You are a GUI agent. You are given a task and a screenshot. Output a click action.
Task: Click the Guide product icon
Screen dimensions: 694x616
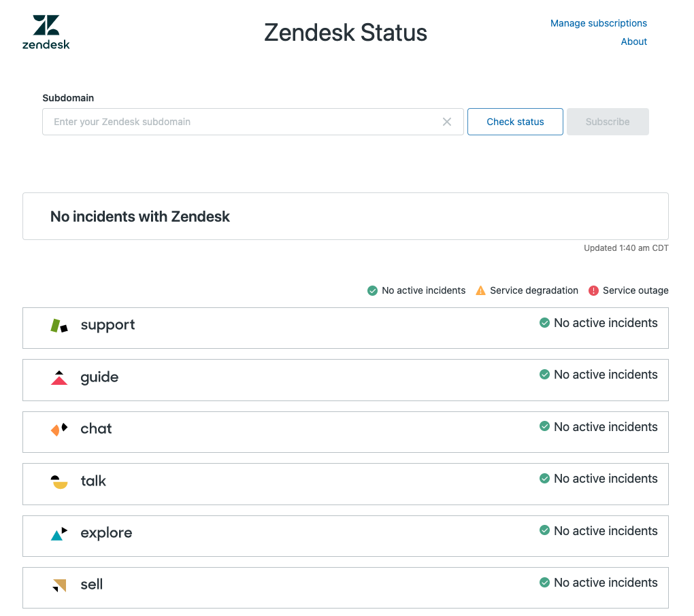[59, 377]
